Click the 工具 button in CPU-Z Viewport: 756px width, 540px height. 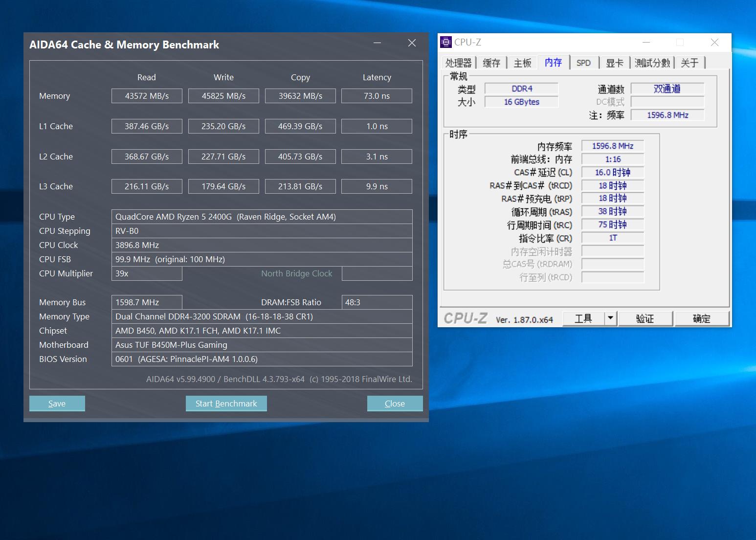pyautogui.click(x=585, y=318)
